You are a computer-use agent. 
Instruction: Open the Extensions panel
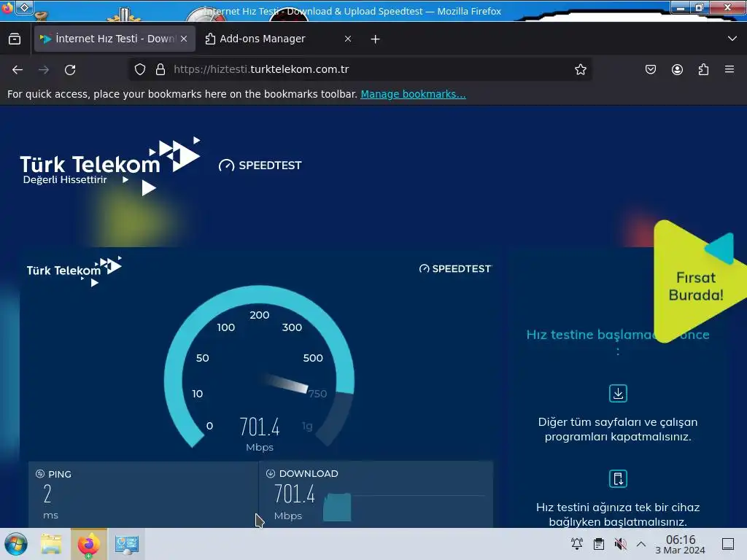(703, 69)
